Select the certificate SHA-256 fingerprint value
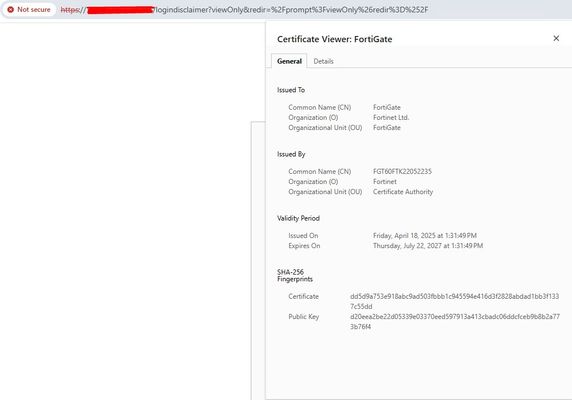The width and height of the screenshot is (572, 400). pyautogui.click(x=455, y=301)
